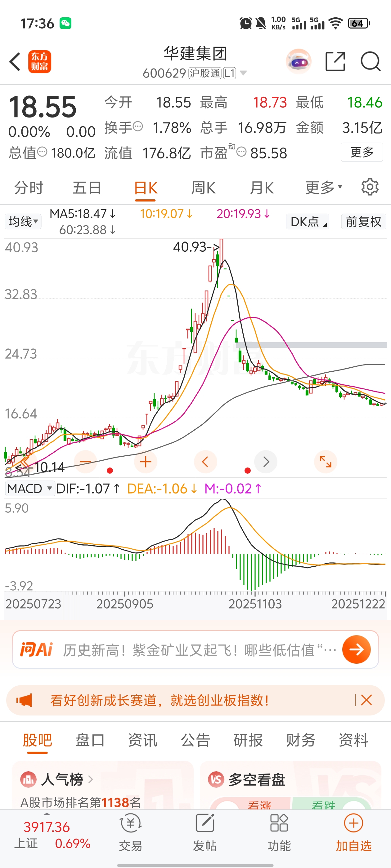The height and width of the screenshot is (868, 391).
Task: Zoom in chart with plus button
Action: pos(146,462)
